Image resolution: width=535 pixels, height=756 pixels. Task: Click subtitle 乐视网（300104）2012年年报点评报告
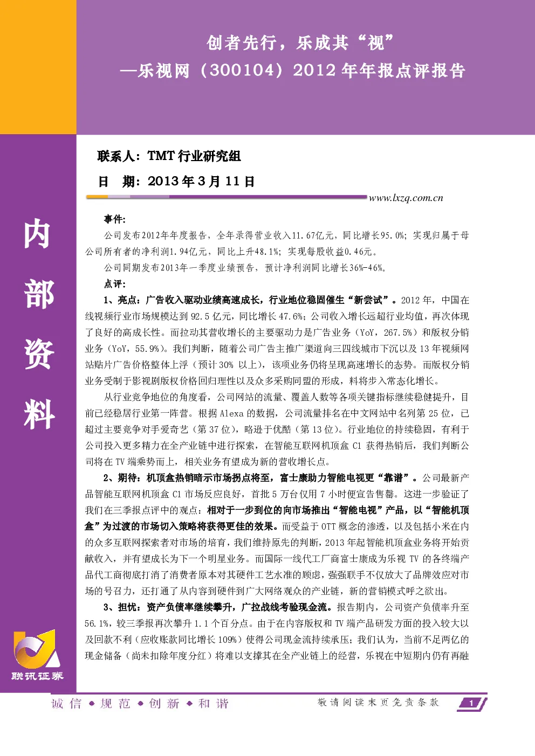pos(293,70)
